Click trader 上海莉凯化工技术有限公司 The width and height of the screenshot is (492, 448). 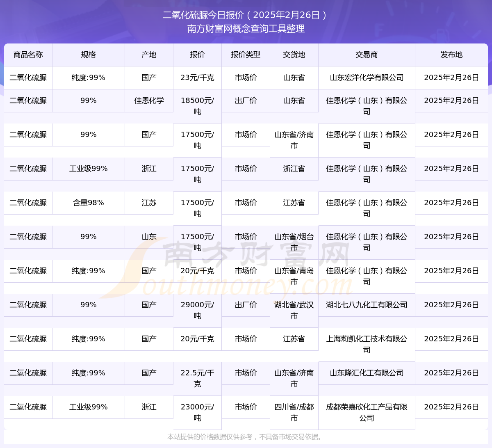coord(367,344)
